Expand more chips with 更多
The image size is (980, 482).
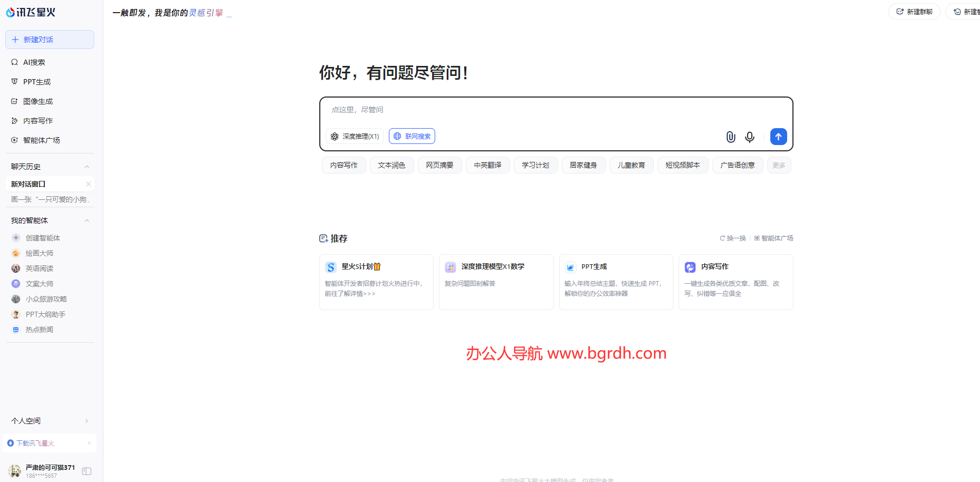coord(779,165)
